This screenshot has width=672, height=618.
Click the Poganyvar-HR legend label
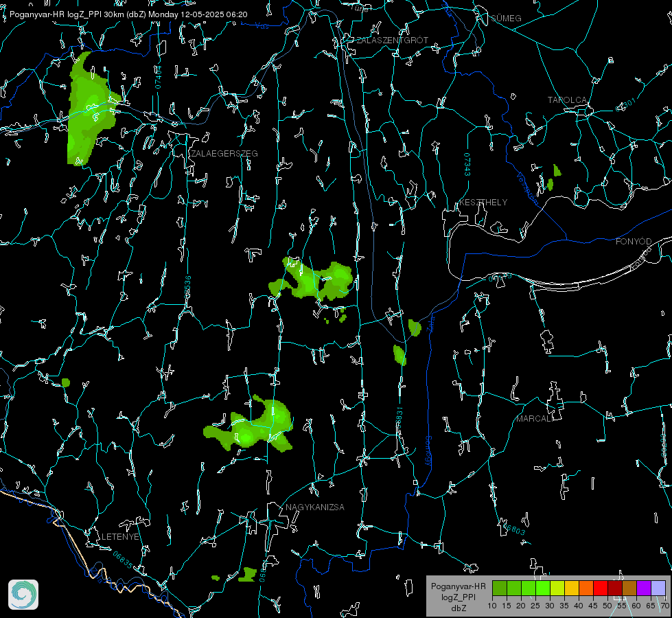coord(459,586)
